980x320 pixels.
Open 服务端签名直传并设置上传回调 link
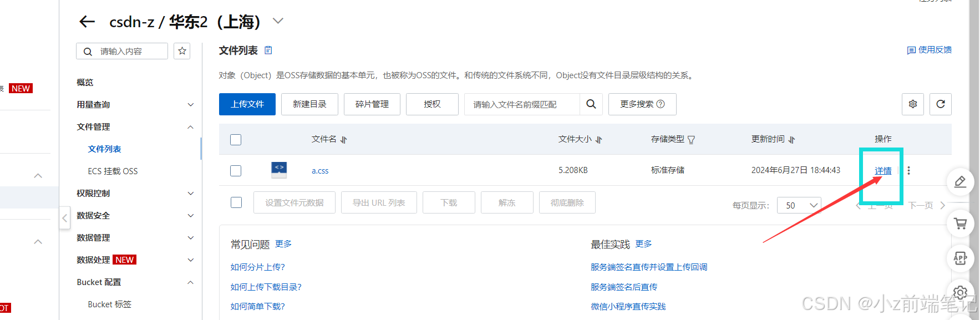coord(649,267)
